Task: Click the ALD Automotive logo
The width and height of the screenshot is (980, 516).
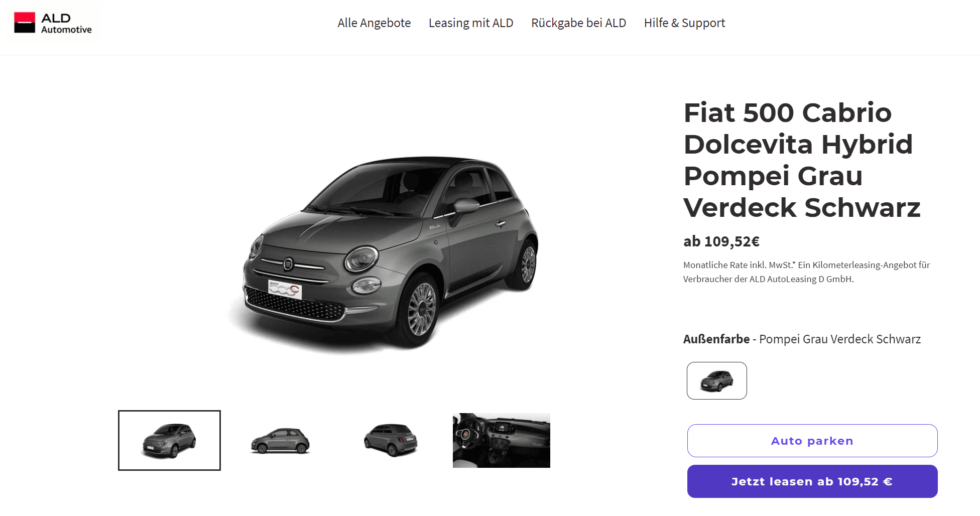Action: pos(53,23)
